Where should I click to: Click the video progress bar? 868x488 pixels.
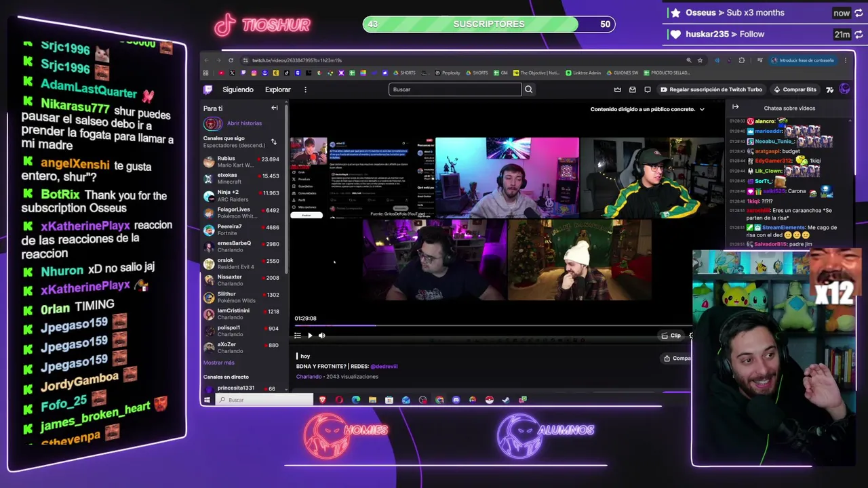[493, 326]
